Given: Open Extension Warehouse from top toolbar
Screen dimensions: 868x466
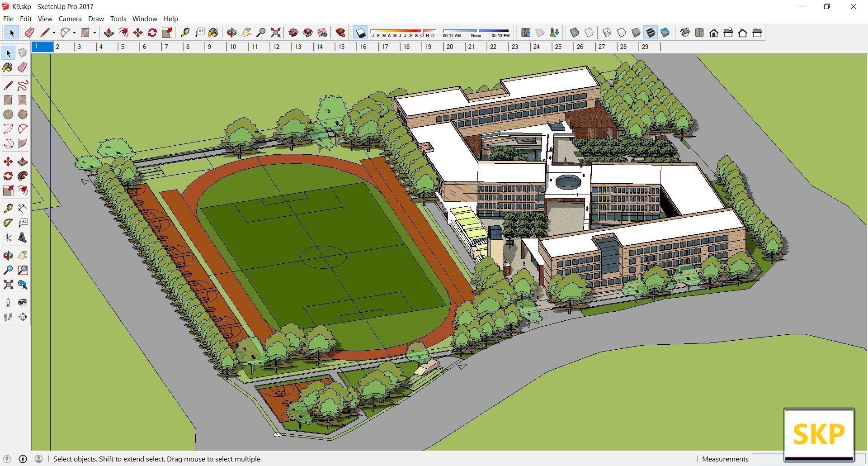Looking at the screenshot, I should point(308,33).
